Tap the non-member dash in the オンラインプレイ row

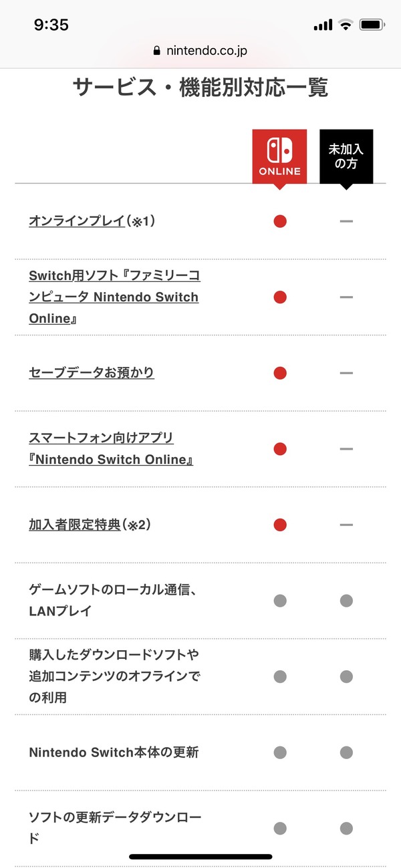[x=346, y=221]
